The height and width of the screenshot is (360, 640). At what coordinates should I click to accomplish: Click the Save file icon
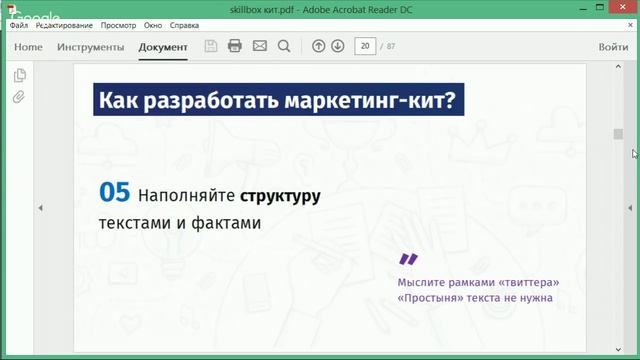(211, 46)
